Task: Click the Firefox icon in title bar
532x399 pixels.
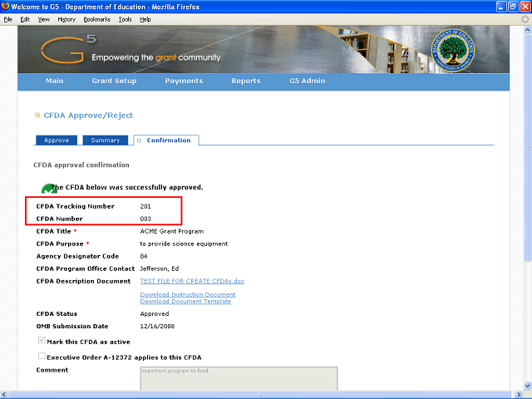Action: coord(5,6)
